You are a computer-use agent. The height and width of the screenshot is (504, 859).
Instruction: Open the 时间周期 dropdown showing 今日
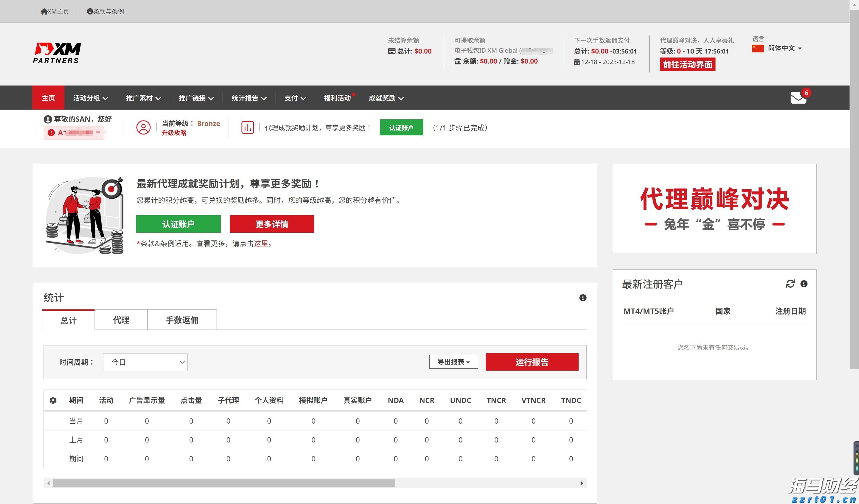[x=145, y=362]
